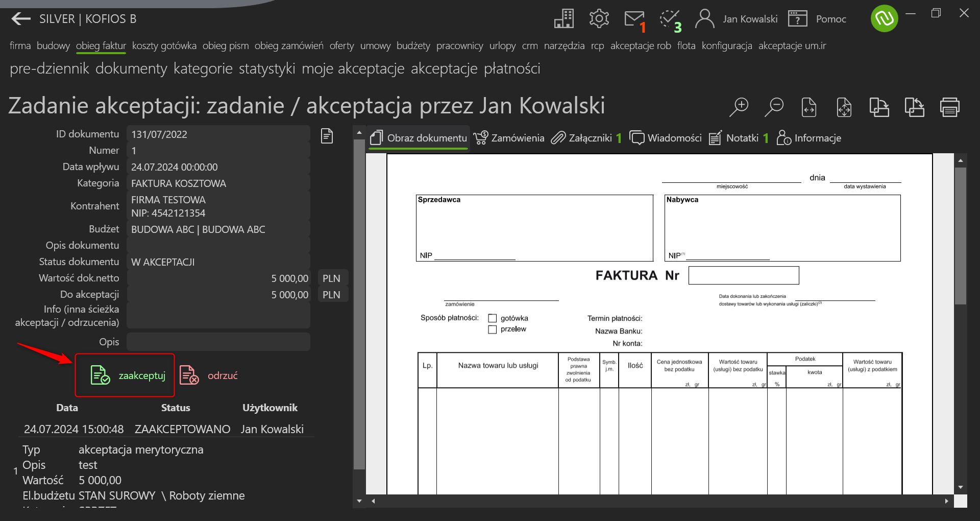Open the oferty menu

(x=341, y=45)
